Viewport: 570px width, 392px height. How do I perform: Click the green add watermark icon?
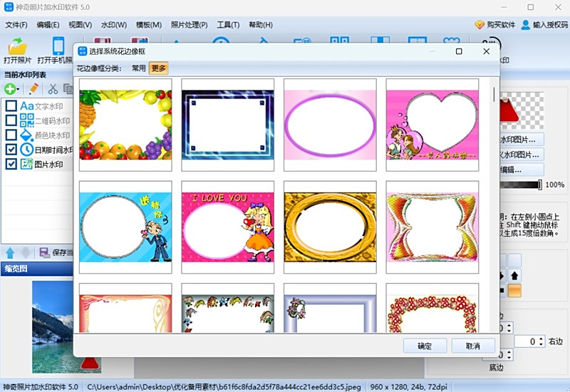pos(10,89)
